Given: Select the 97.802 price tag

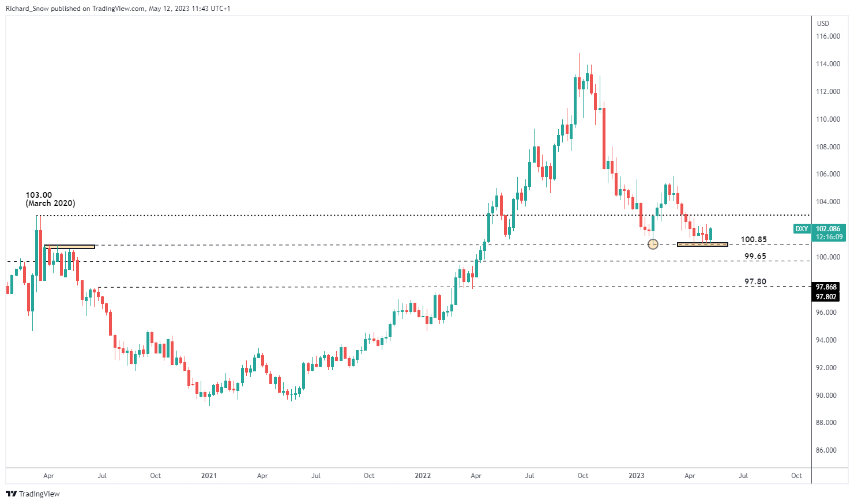Looking at the screenshot, I should click(x=826, y=296).
